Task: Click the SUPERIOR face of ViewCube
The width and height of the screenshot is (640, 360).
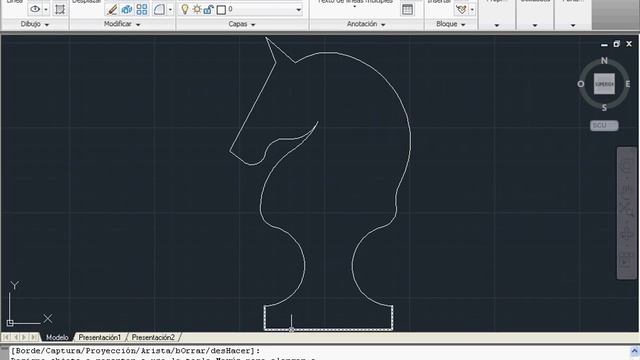Action: 604,84
